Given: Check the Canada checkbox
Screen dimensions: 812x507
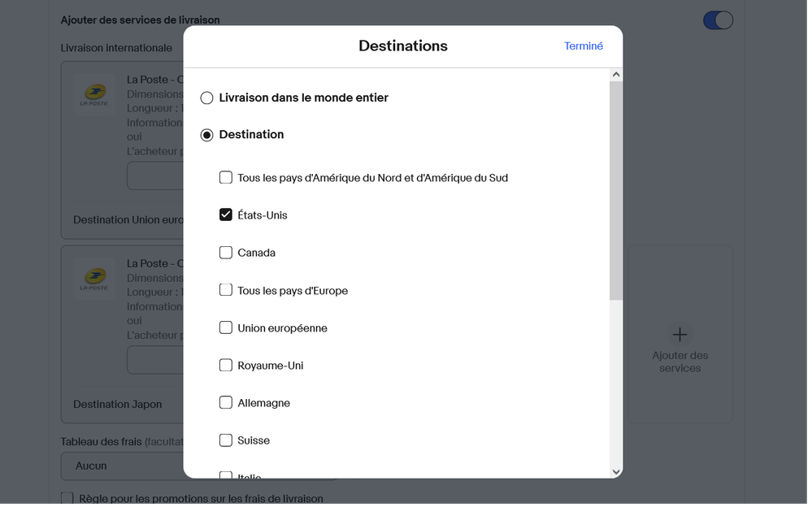Looking at the screenshot, I should click(x=227, y=253).
